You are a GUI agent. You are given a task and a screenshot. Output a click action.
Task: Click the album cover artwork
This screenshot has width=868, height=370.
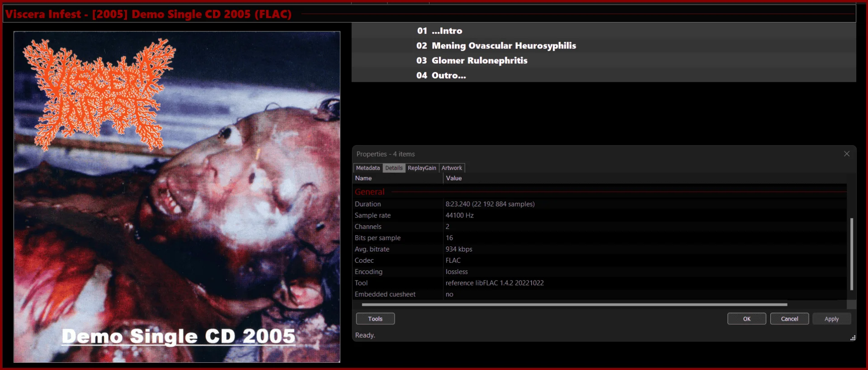click(177, 197)
